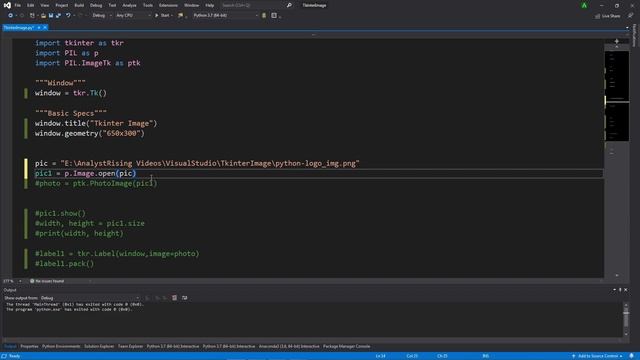The image size is (640, 360).
Task: Open the Edit menu
Action: (31, 5)
